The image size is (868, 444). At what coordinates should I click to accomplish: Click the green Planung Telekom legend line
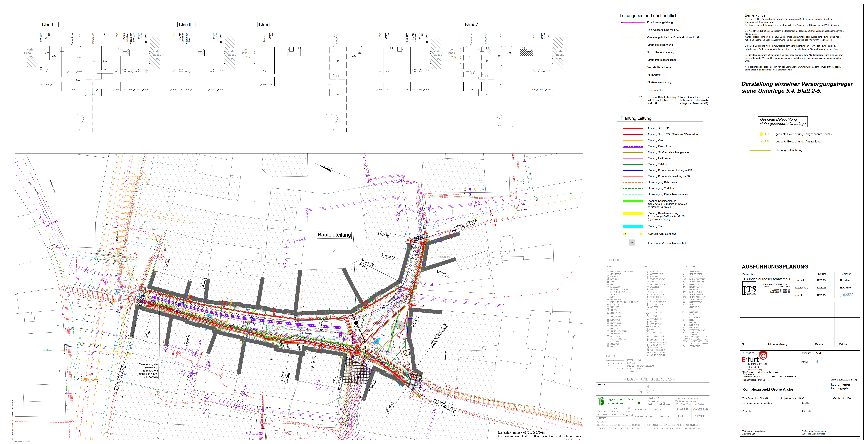632,164
